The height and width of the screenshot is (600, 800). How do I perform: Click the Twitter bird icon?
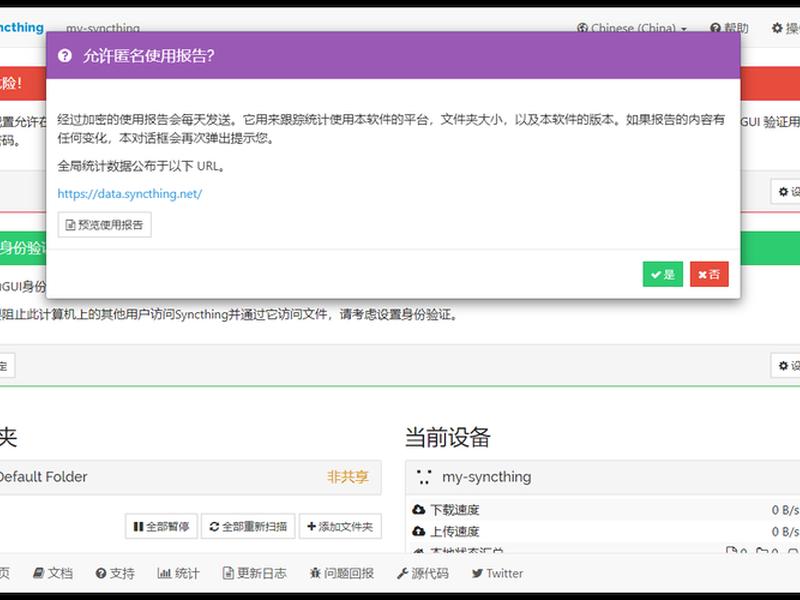click(x=477, y=573)
